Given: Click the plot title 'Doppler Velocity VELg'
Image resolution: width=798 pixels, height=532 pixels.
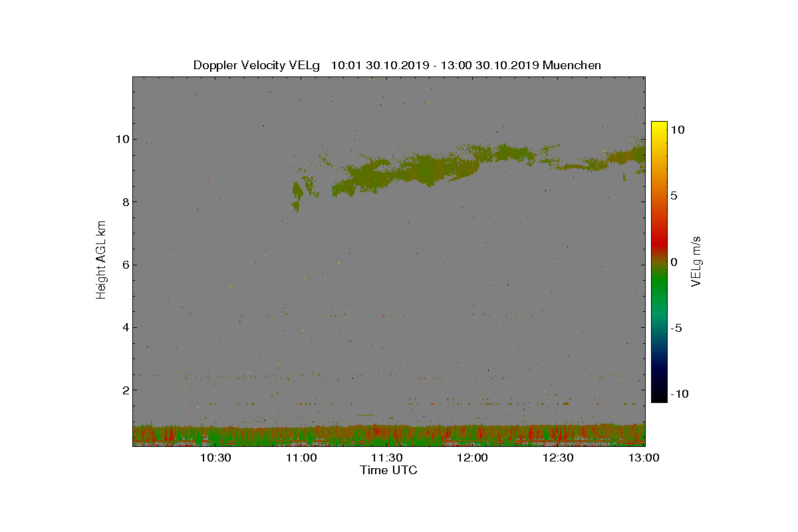Looking at the screenshot, I should coord(257,65).
